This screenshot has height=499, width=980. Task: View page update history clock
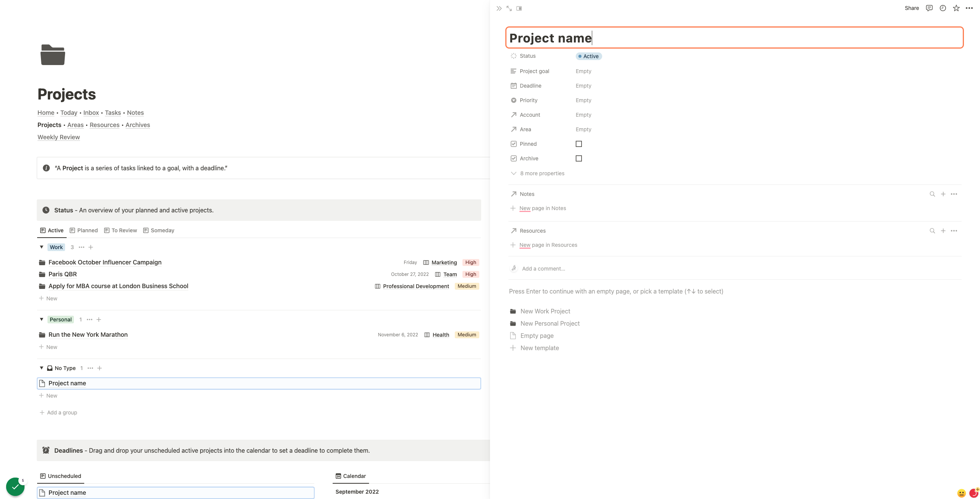click(x=943, y=8)
